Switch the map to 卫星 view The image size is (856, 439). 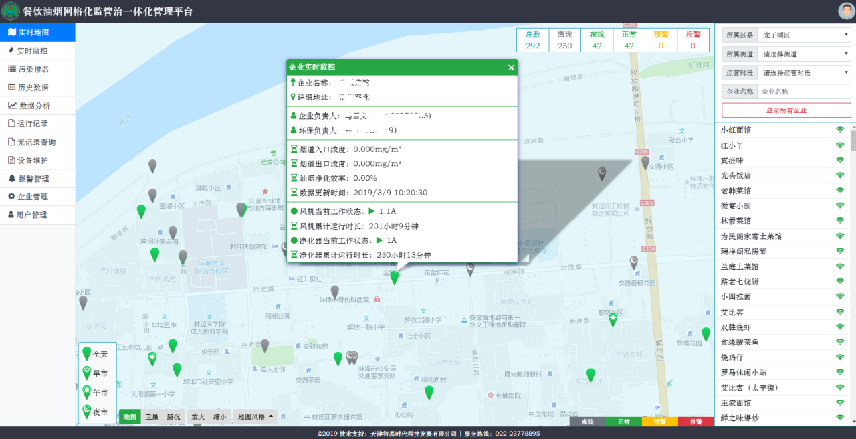click(149, 417)
